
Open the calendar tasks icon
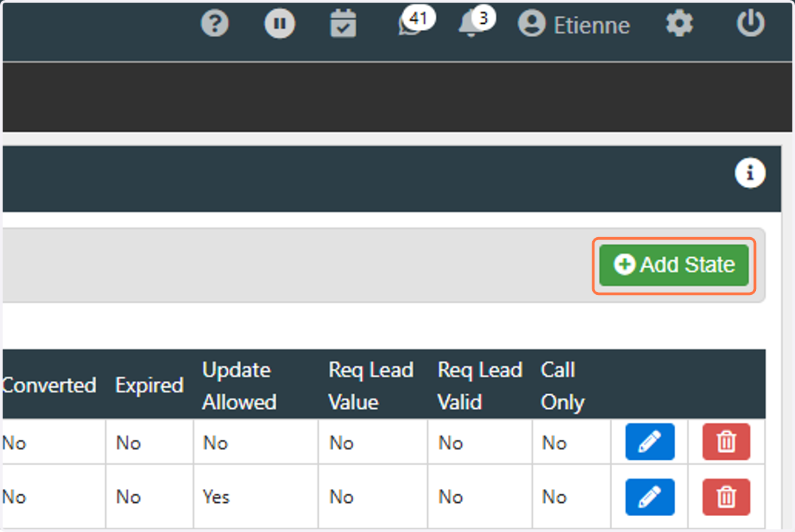point(343,25)
